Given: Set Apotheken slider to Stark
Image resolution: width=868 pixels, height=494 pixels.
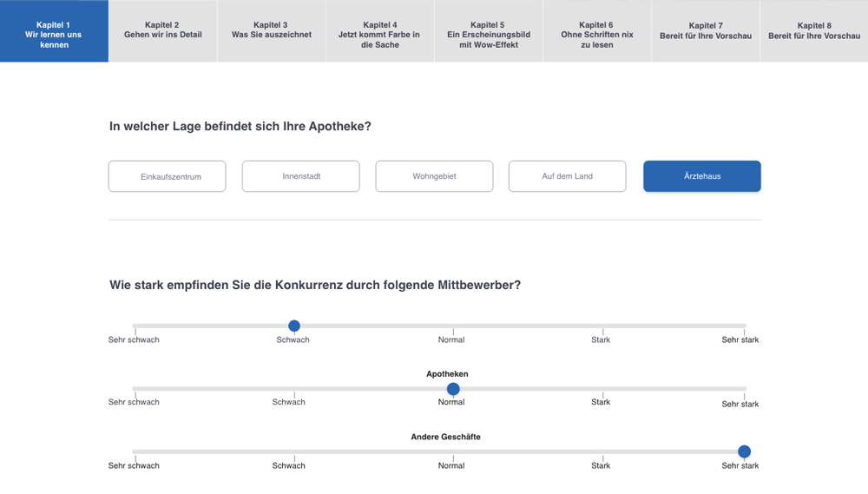Looking at the screenshot, I should 602,389.
